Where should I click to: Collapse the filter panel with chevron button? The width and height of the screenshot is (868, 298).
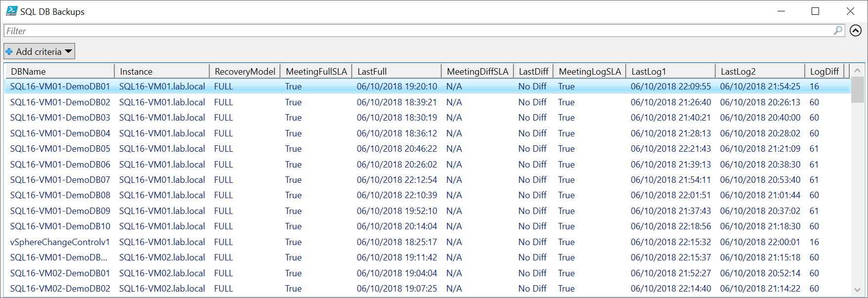855,31
